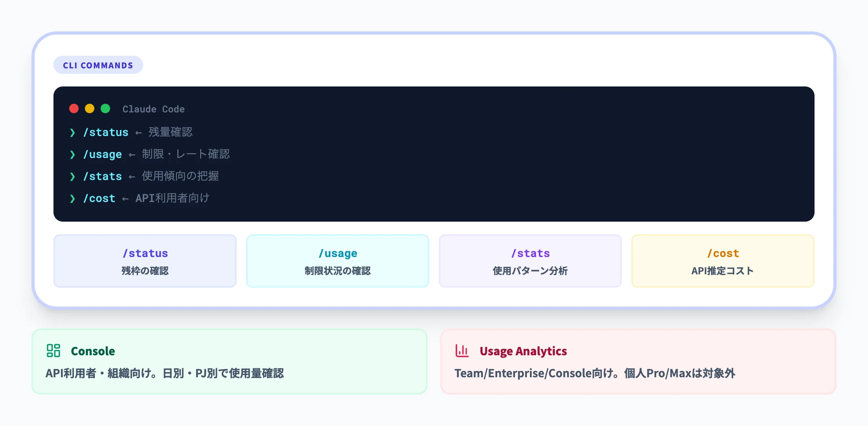Click the yellow minimize dot in the terminal
Image resolution: width=868 pixels, height=426 pixels.
89,108
